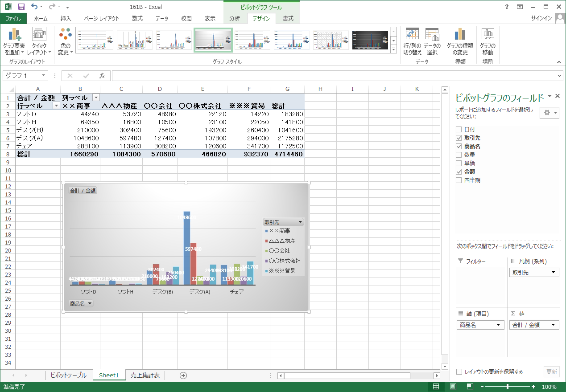Check the 数量 field checkbox

pyautogui.click(x=459, y=155)
